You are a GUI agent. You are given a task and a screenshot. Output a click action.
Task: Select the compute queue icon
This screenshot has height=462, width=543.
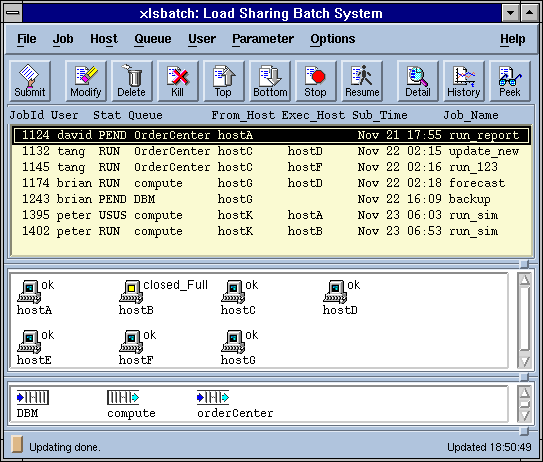tap(123, 397)
